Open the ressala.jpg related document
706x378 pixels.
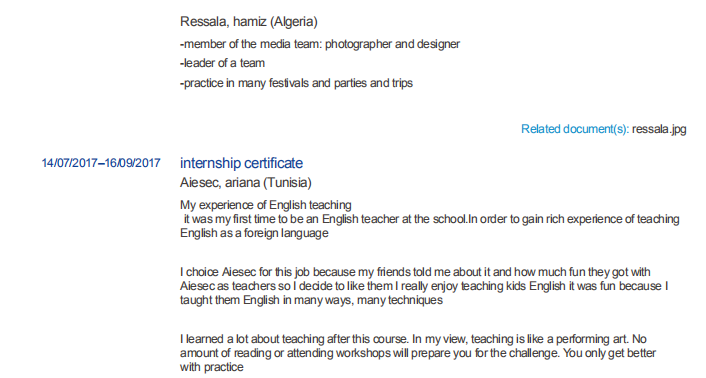coord(659,129)
